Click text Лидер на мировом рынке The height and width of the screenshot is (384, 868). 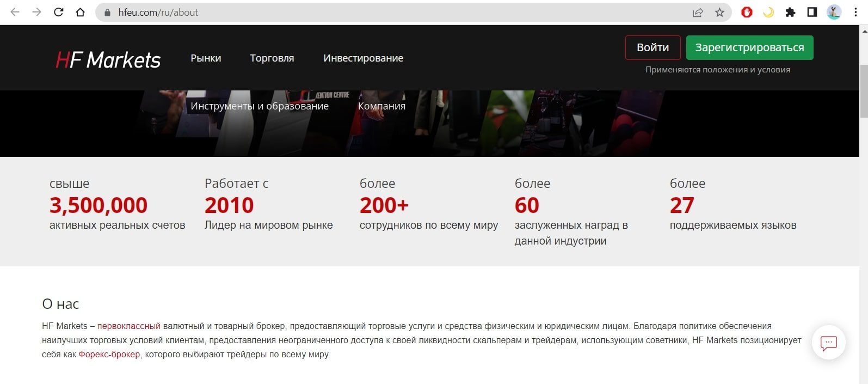point(269,225)
